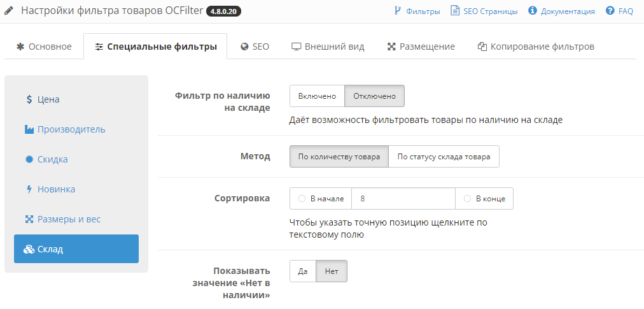The height and width of the screenshot is (309, 644).
Task: Choose the По статусу склада товара method
Action: tap(444, 157)
